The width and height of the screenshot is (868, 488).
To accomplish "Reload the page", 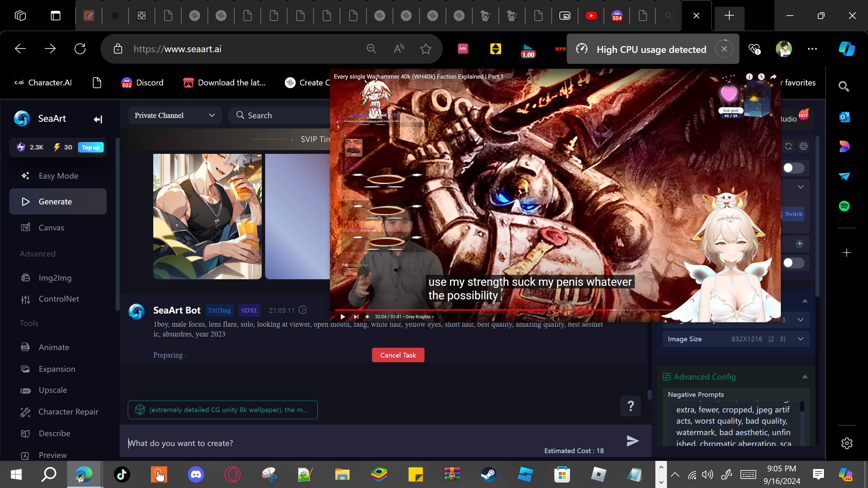I will point(80,49).
